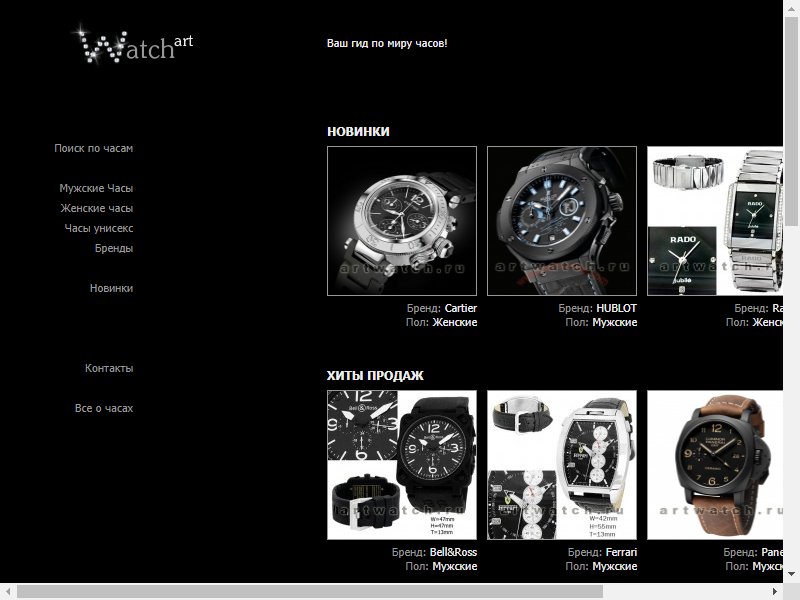Click the vertical scrollbar up arrow
This screenshot has width=800, height=600.
[791, 8]
